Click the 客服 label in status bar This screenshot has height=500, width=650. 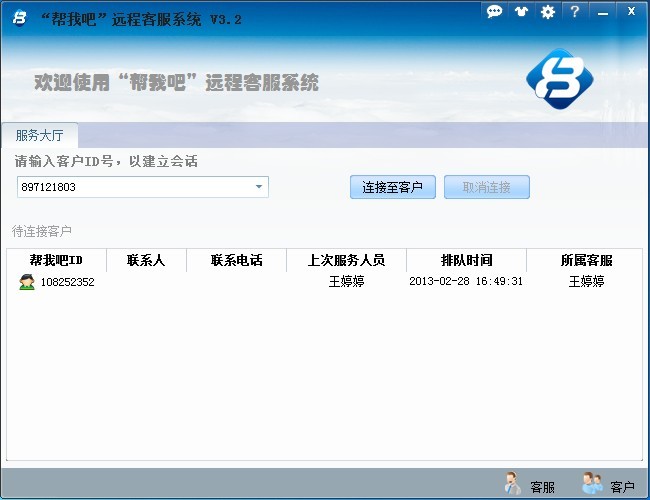coord(542,487)
